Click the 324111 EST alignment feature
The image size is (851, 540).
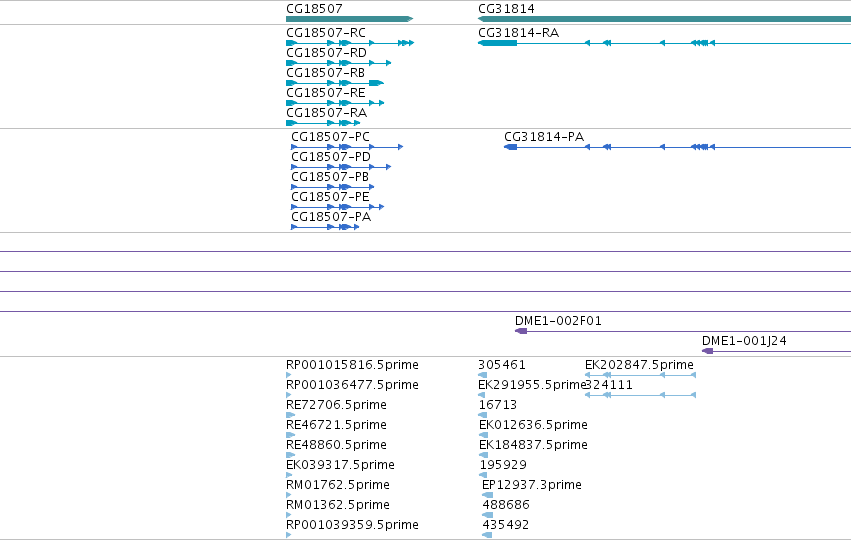[x=640, y=395]
